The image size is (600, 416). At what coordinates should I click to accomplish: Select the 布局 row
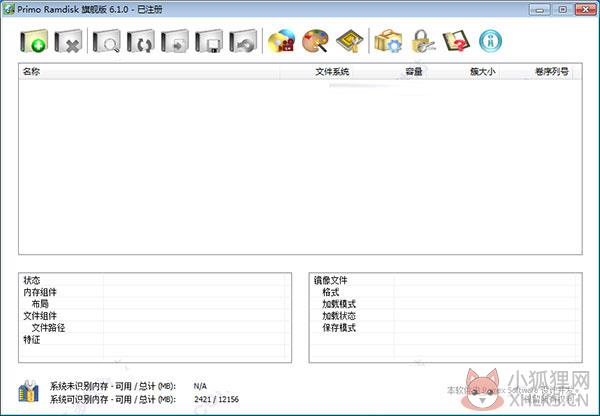[x=155, y=304]
